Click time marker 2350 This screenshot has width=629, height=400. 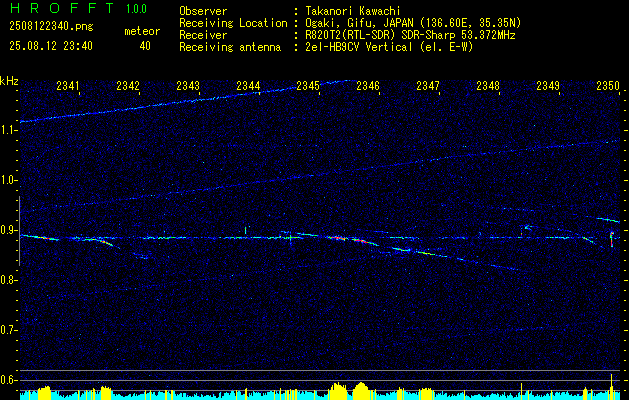(608, 85)
